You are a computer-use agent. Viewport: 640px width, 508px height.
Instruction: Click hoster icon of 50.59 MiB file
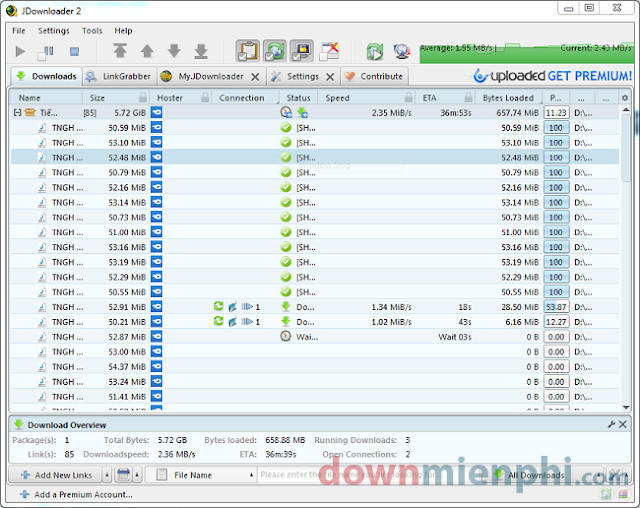pyautogui.click(x=156, y=128)
